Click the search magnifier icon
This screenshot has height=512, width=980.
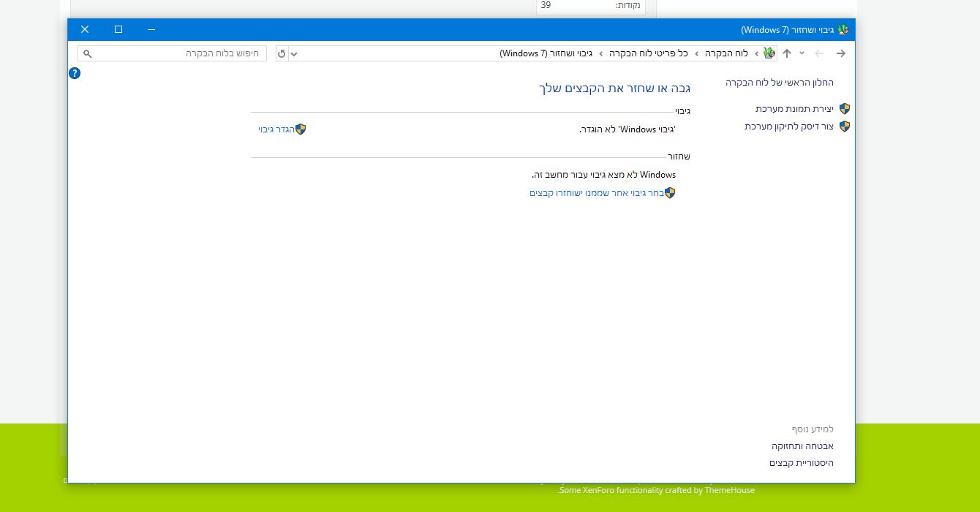tap(87, 53)
